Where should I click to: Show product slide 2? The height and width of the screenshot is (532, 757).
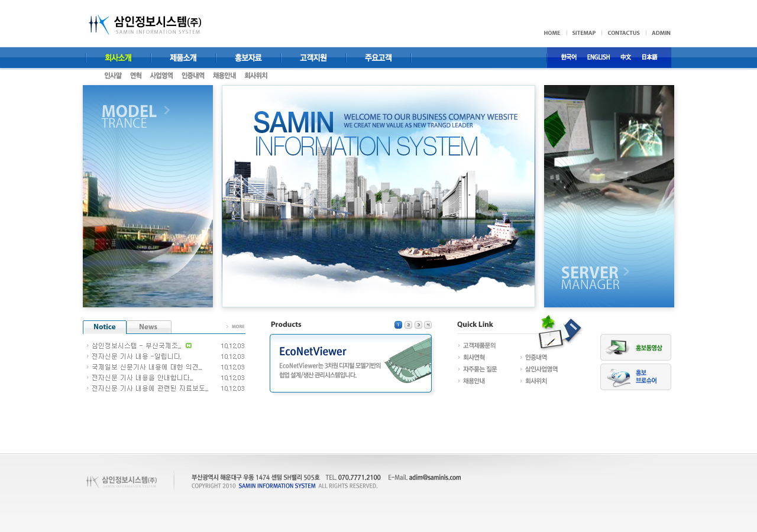408,325
